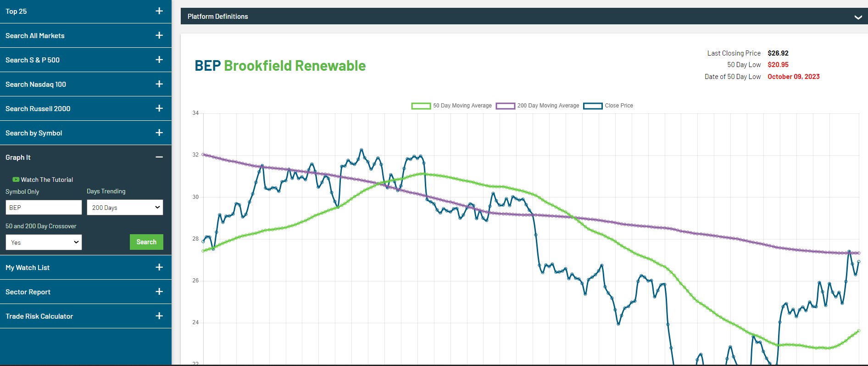The width and height of the screenshot is (868, 366).
Task: Open the Days Trending dropdown
Action: click(x=125, y=207)
